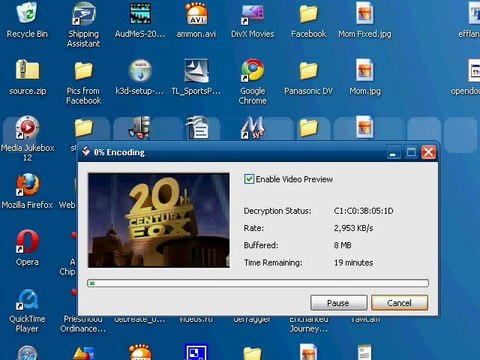Viewport: 480px width, 360px height.
Task: Close the Encoding window
Action: pyautogui.click(x=429, y=152)
